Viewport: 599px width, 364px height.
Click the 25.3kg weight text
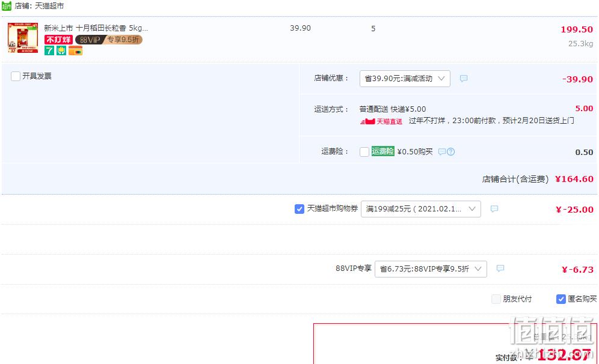click(x=581, y=43)
